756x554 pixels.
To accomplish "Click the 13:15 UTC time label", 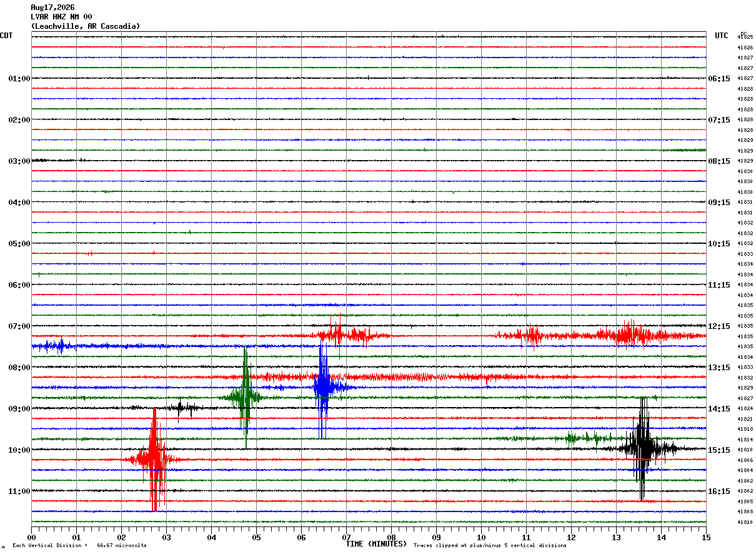I will click(x=719, y=368).
